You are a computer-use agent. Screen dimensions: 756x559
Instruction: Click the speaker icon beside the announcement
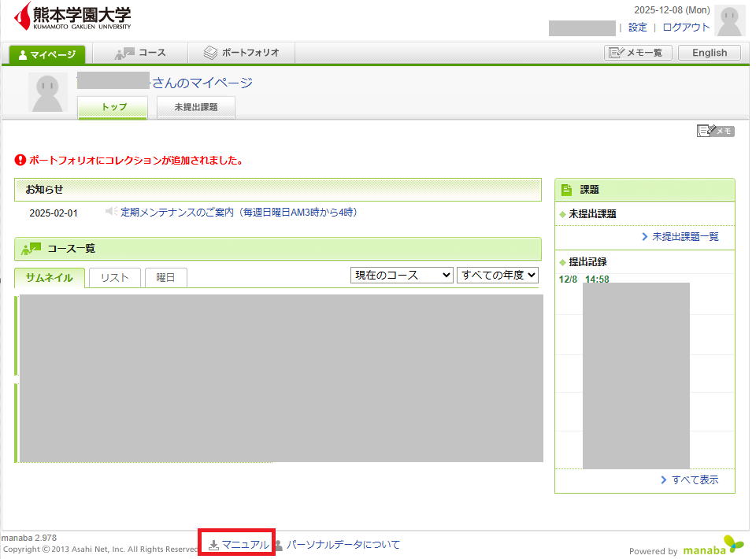click(x=111, y=212)
